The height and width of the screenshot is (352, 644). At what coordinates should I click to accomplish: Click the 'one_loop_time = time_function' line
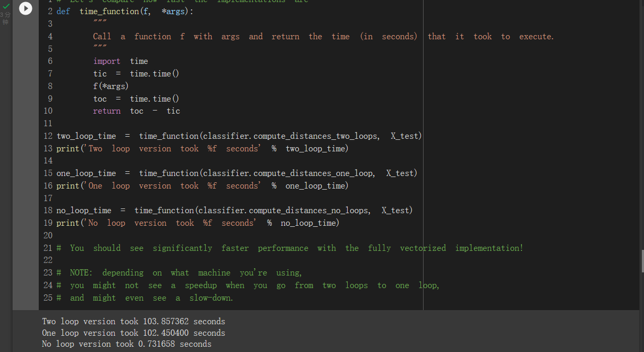(237, 173)
